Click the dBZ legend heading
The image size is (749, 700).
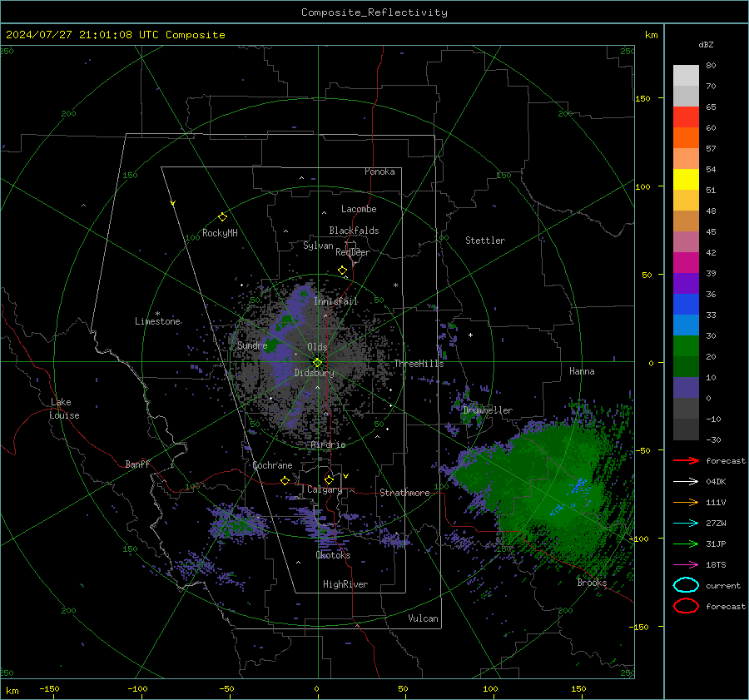(706, 45)
